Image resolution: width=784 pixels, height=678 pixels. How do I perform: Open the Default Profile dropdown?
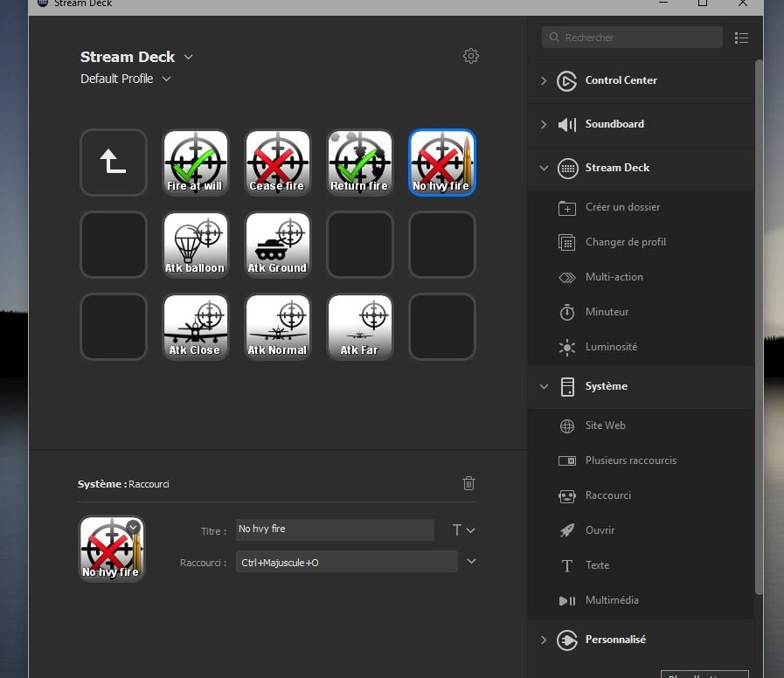click(166, 79)
